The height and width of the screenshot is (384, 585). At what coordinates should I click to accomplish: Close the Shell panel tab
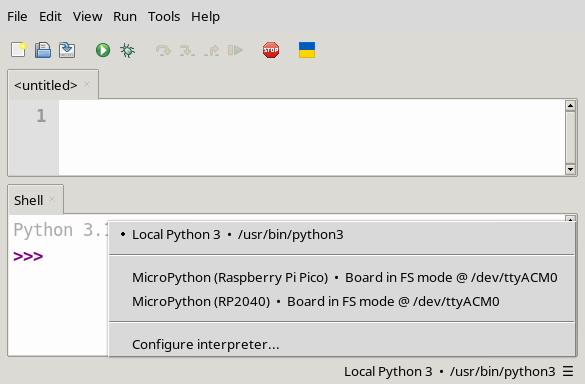click(x=53, y=199)
